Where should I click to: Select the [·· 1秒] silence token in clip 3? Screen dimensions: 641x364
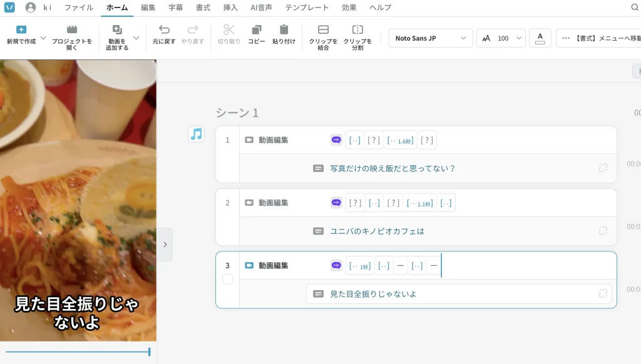[x=360, y=266]
